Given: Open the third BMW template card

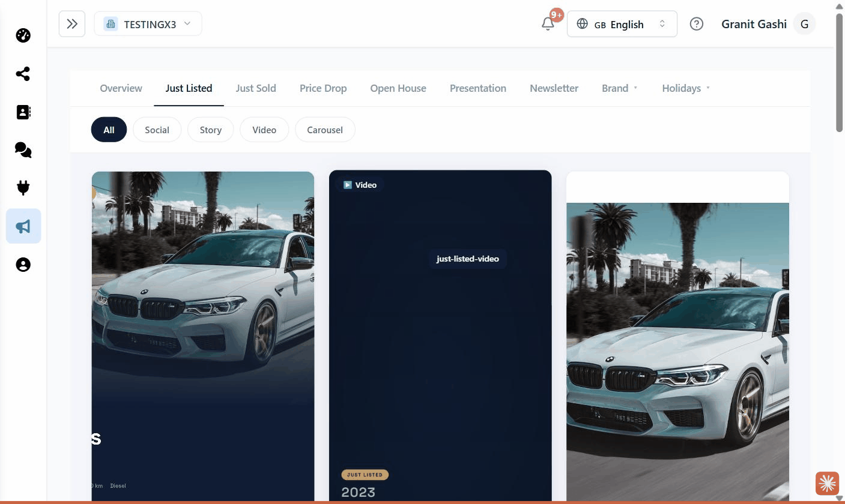Looking at the screenshot, I should tap(677, 336).
